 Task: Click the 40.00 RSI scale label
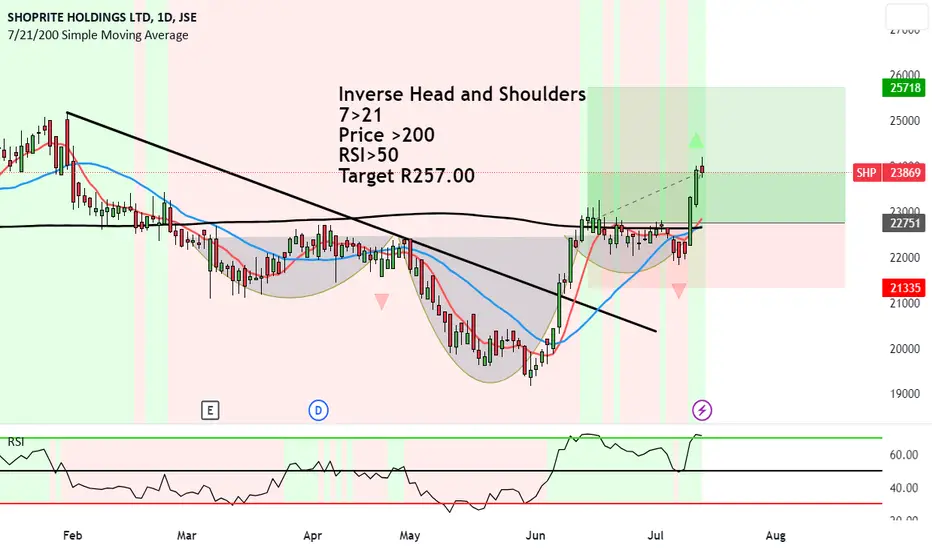[x=903, y=488]
